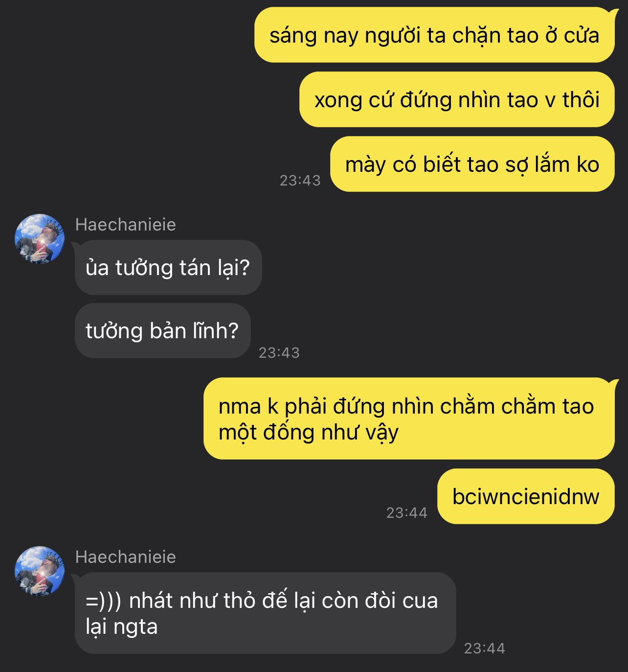Tap the 23:43 timestamp next to "tưởng bản lĩnh?"
This screenshot has width=628, height=672.
pos(279,353)
